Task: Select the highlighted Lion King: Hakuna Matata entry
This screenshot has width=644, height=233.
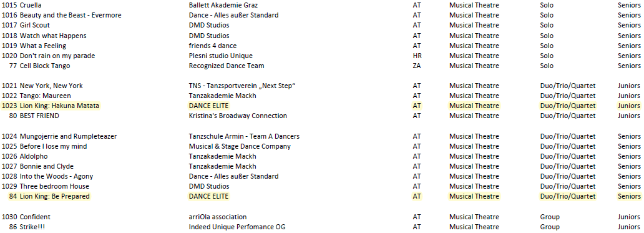Action: click(x=59, y=106)
